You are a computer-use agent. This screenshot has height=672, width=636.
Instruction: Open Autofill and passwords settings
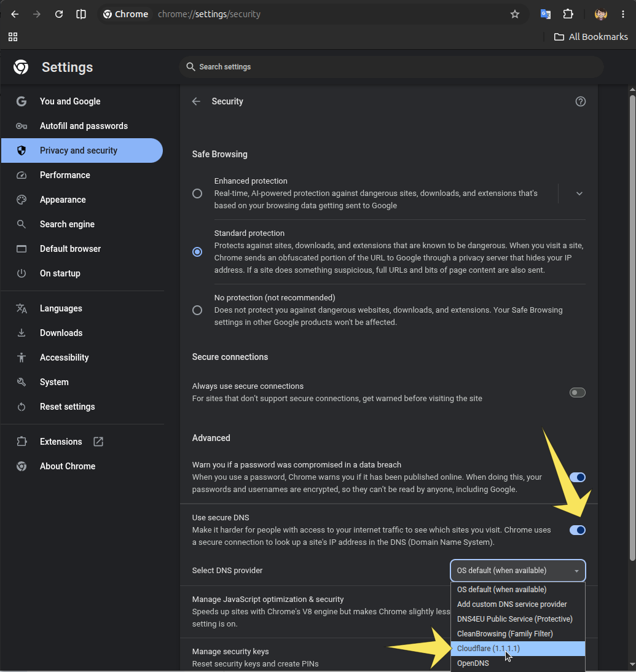[x=82, y=126]
